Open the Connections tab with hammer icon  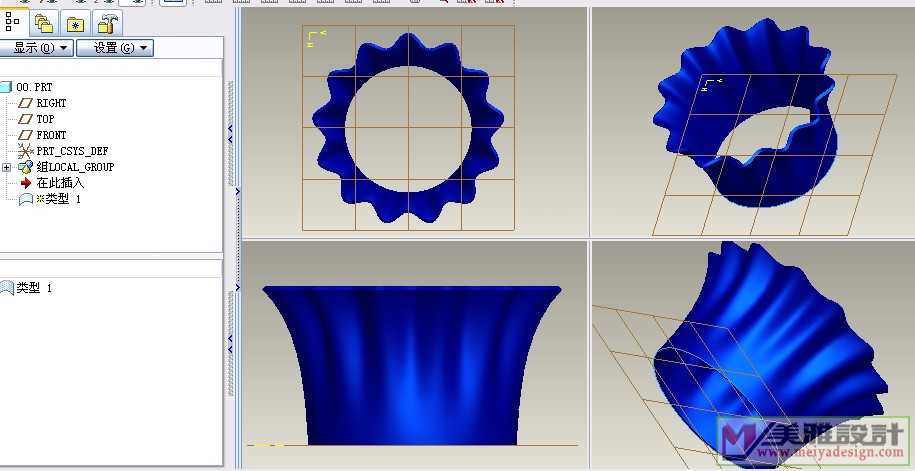(107, 23)
